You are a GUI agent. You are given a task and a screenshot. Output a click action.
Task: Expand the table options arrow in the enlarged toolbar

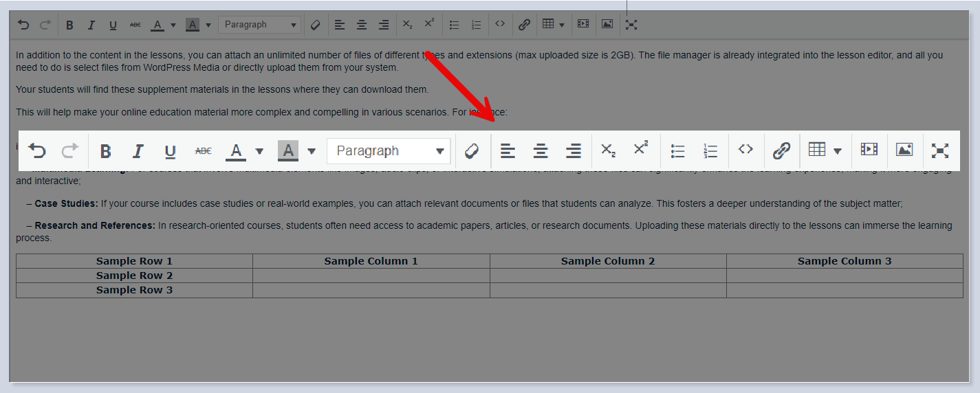pos(838,151)
